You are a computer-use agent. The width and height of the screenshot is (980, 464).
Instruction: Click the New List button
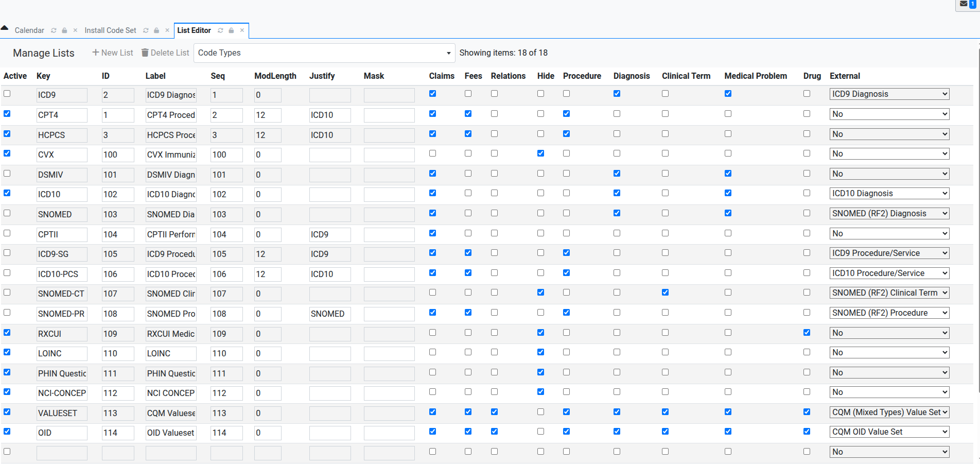point(113,53)
